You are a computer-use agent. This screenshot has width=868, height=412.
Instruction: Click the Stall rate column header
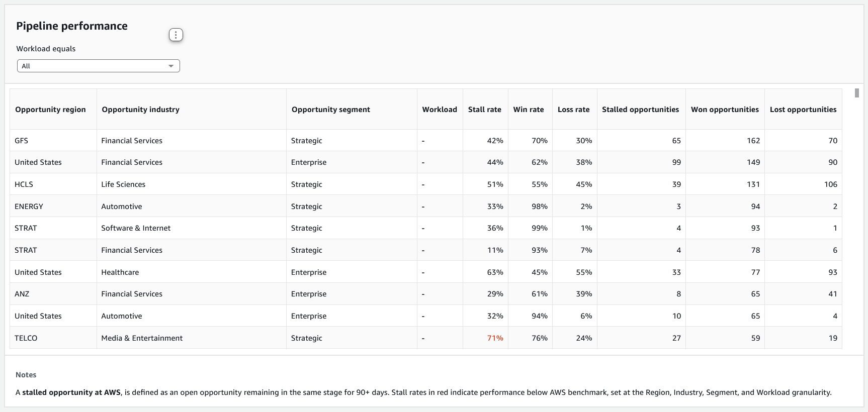pyautogui.click(x=484, y=110)
